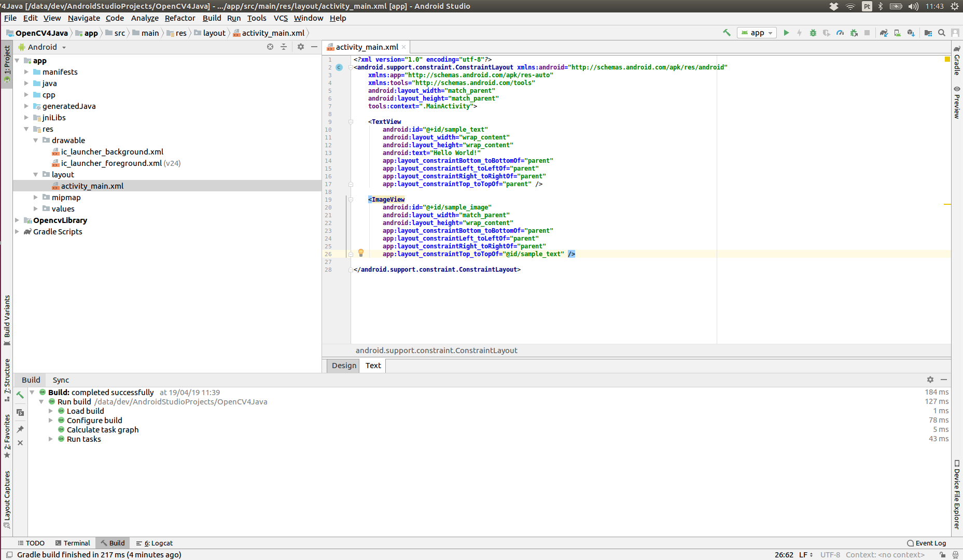Sync project with Gradle files using the elephant icon

point(884,33)
